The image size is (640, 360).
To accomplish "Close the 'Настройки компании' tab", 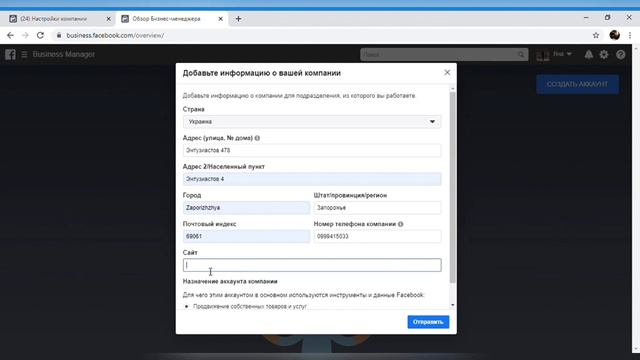I will 108,19.
